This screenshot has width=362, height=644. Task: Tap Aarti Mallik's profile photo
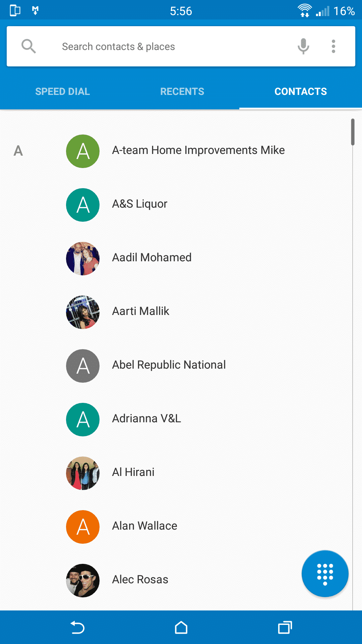point(83,312)
